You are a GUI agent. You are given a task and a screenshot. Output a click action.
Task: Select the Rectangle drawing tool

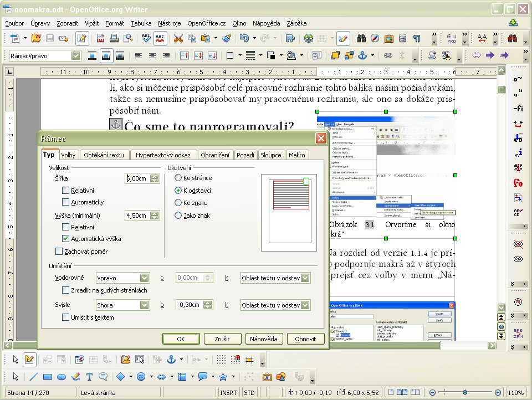coord(48,377)
